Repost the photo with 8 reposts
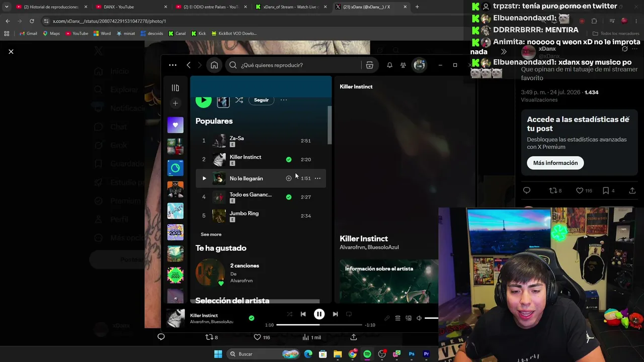This screenshot has height=362, width=644. [211, 337]
